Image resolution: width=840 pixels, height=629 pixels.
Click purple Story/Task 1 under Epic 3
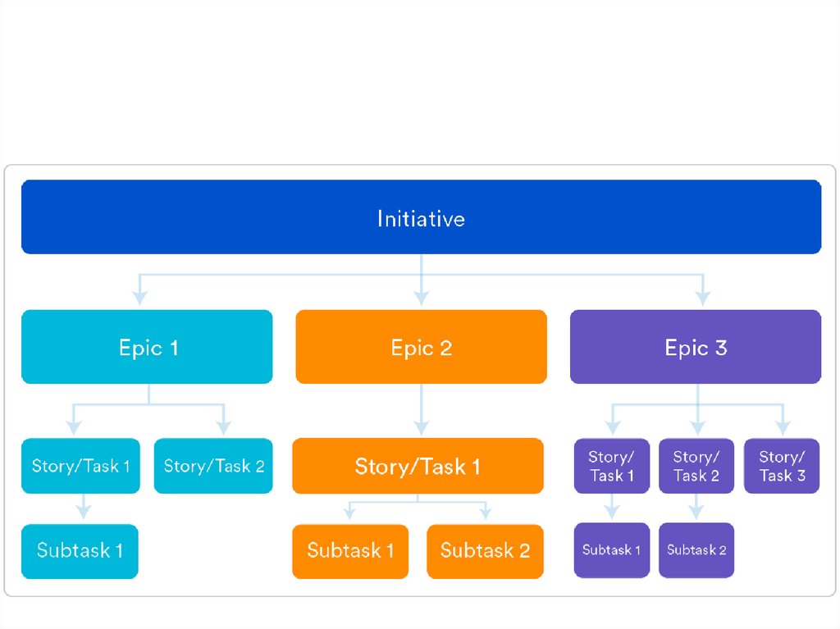pyautogui.click(x=612, y=466)
